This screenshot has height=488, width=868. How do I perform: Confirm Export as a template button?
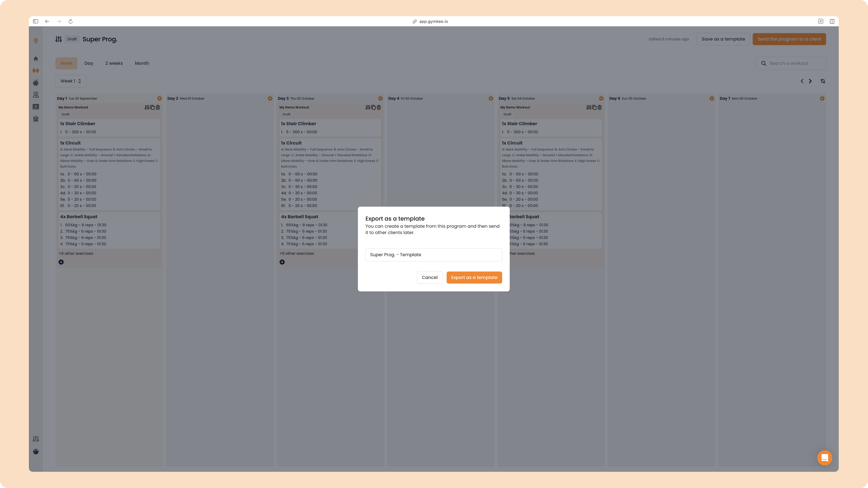point(474,277)
